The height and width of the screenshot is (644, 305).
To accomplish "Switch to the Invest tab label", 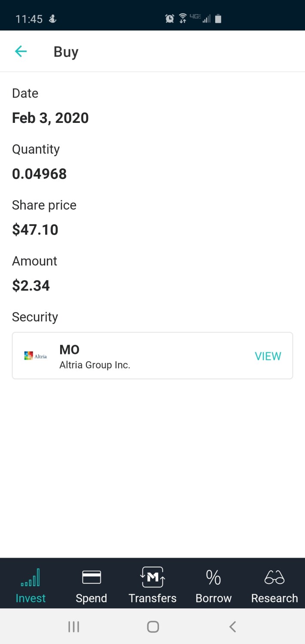I will point(30,598).
